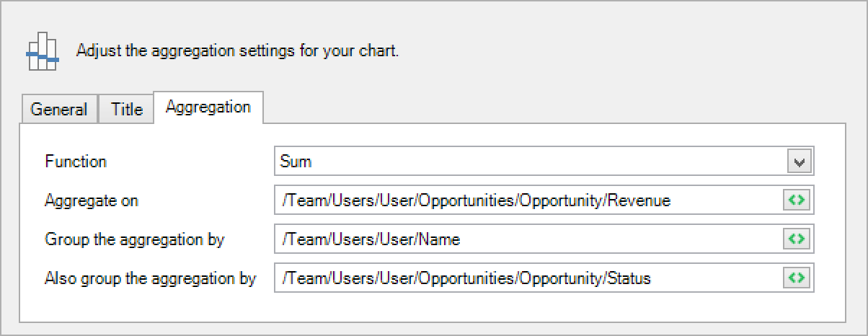Click the Function label
Viewport: 868px width, 336px height.
[x=76, y=162]
